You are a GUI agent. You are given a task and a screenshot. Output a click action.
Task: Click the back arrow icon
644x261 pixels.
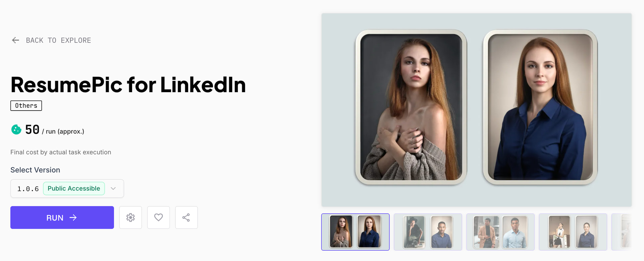pyautogui.click(x=15, y=40)
